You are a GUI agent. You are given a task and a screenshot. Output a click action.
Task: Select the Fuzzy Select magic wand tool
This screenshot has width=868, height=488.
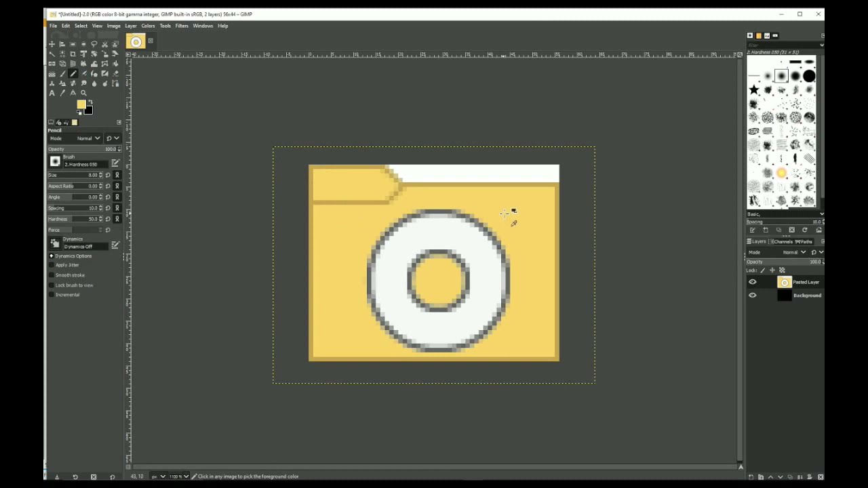52,54
